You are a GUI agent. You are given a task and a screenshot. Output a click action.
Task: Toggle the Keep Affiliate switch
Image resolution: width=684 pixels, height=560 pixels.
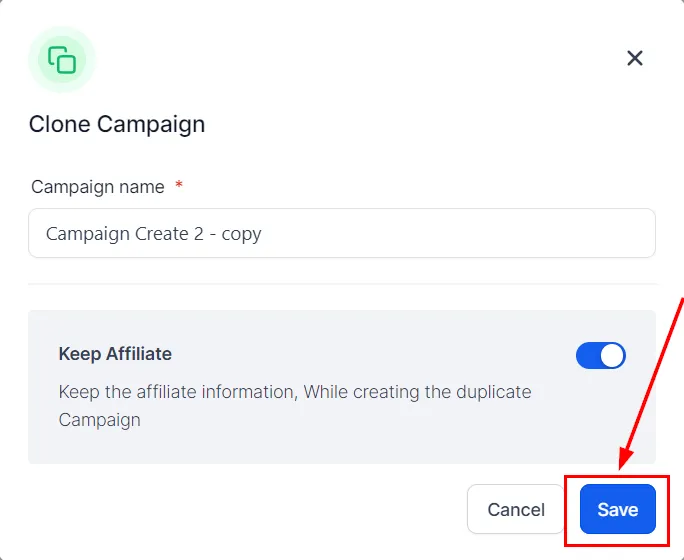coord(601,355)
